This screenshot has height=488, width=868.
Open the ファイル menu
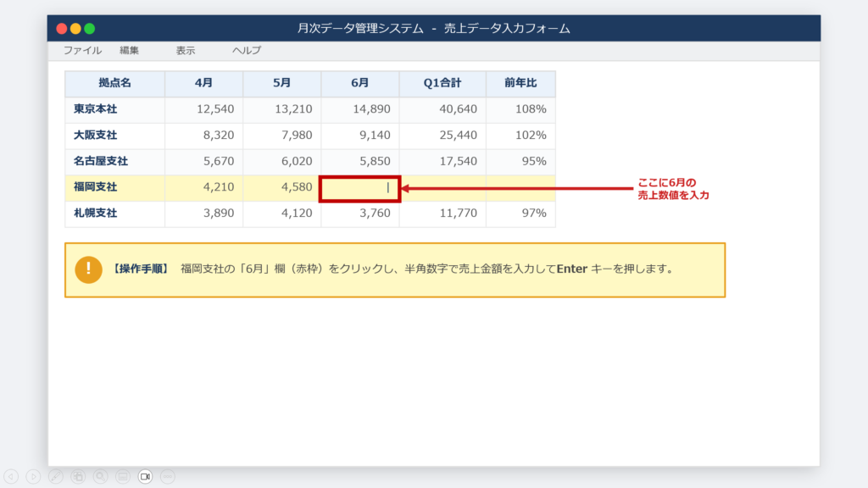pyautogui.click(x=82, y=51)
